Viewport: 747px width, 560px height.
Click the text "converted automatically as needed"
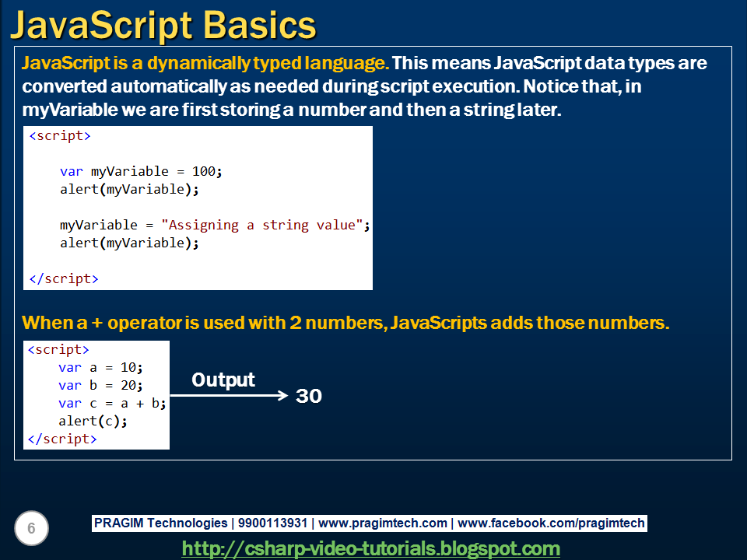[170, 86]
